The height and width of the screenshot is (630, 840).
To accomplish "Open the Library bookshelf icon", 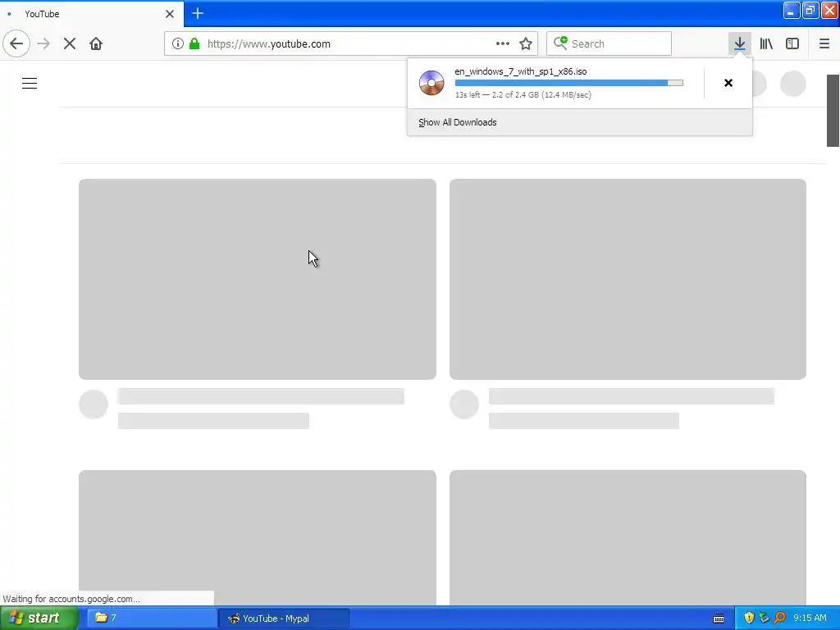I will (x=766, y=43).
